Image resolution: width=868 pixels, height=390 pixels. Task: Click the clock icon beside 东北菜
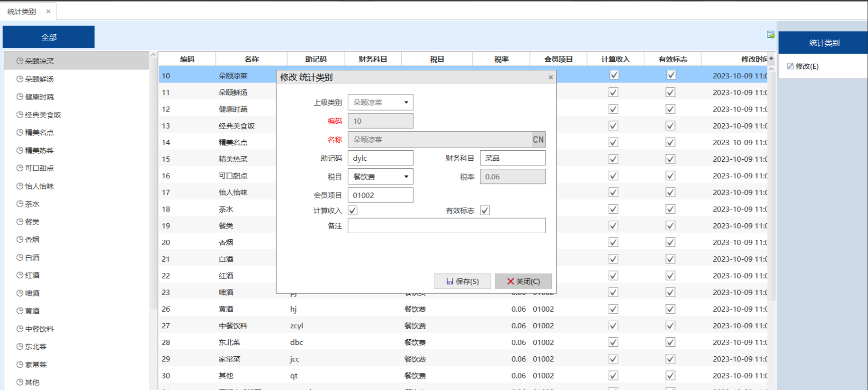tap(20, 347)
